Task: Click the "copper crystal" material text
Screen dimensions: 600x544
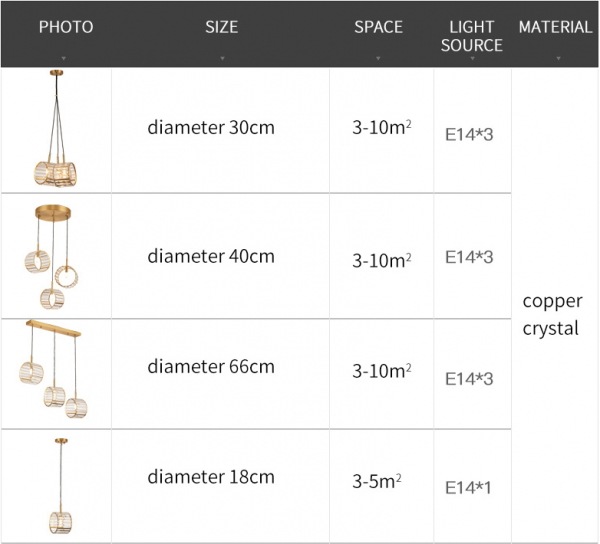Action: coord(552,314)
